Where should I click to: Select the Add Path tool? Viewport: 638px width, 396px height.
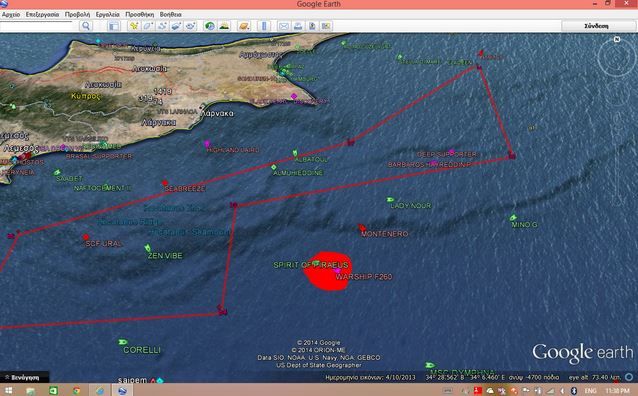coord(162,26)
